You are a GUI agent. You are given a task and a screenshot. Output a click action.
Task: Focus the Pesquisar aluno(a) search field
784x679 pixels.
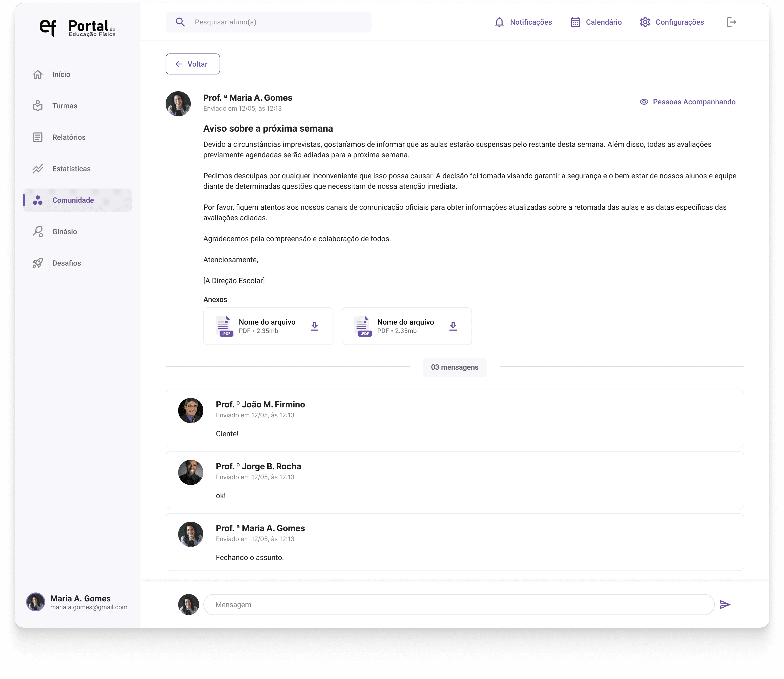[269, 22]
